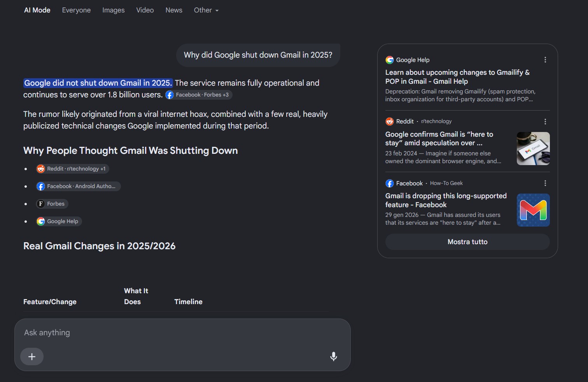Click the plus button to add attachment
This screenshot has height=382, width=588.
pos(32,356)
